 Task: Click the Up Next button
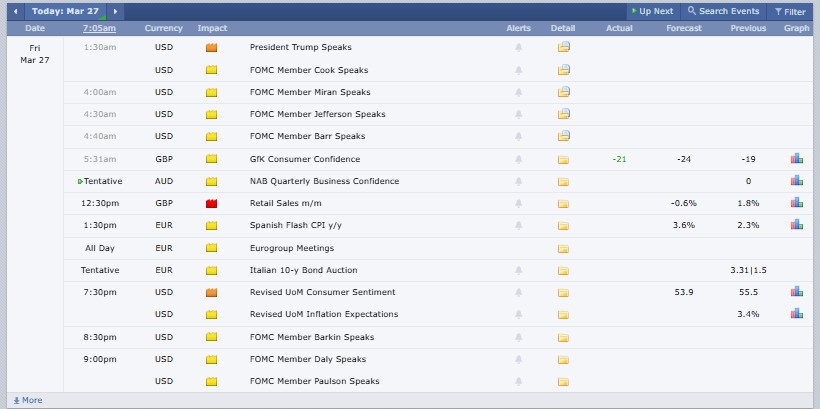(653, 12)
